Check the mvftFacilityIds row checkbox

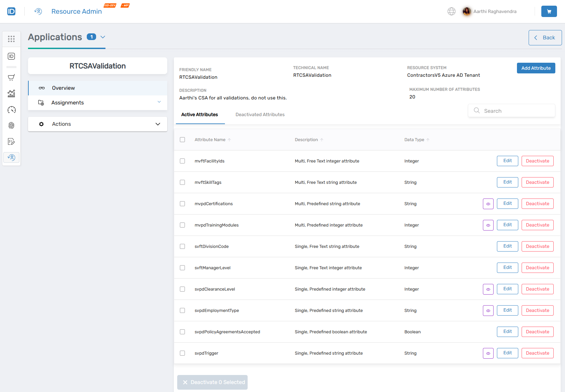click(182, 161)
